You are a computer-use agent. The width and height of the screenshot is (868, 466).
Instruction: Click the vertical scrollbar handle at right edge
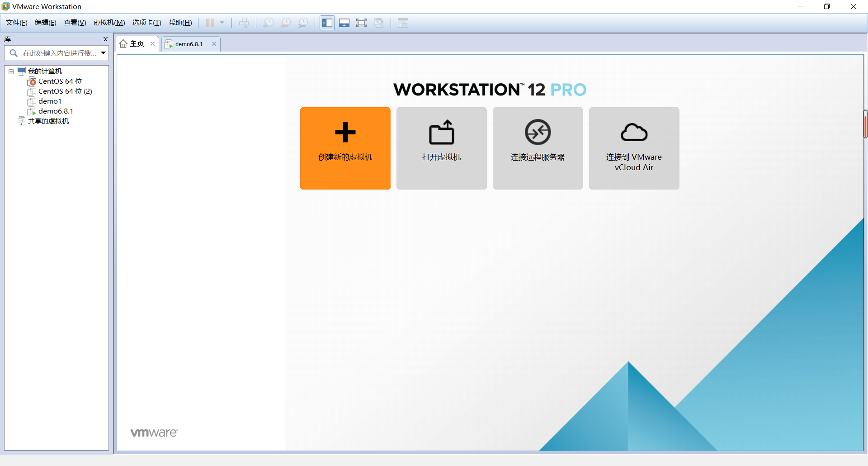[865, 124]
